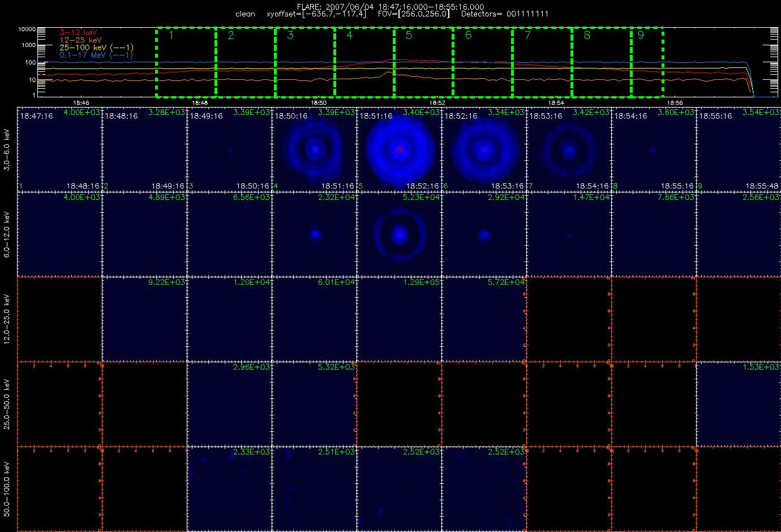Select interval number 7 in the light curve
The height and width of the screenshot is (532, 781).
point(527,35)
